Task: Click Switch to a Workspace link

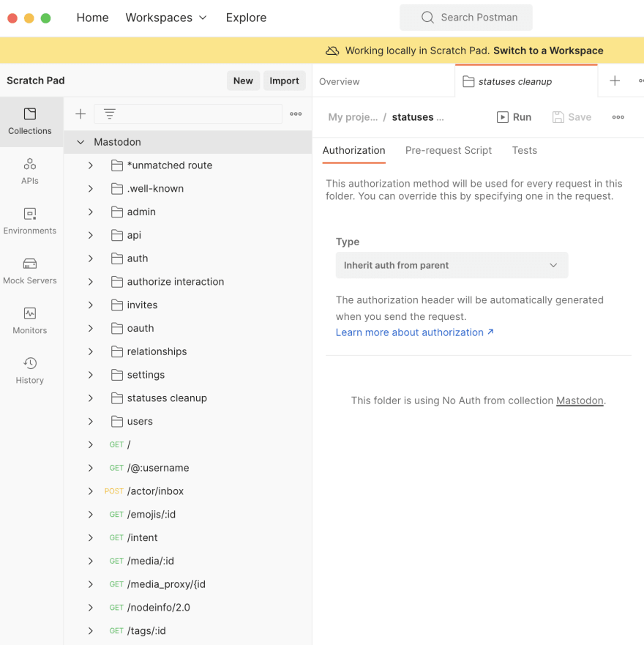Action: click(x=548, y=51)
